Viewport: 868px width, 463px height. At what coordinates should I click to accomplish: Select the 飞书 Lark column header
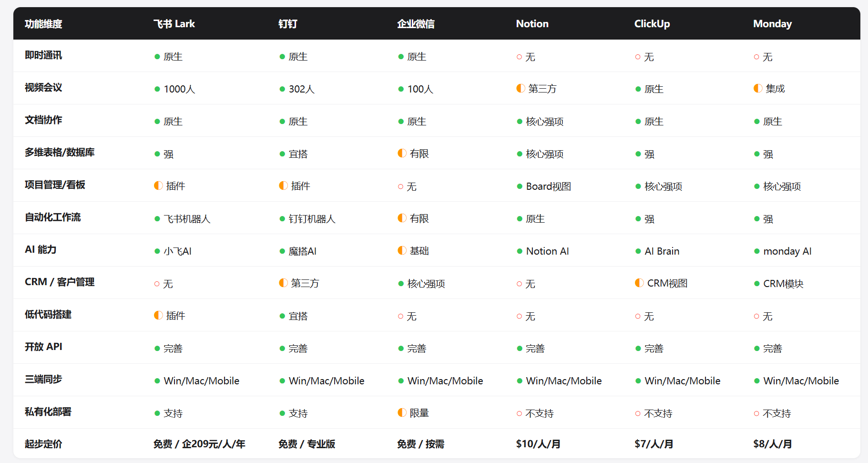pos(174,24)
